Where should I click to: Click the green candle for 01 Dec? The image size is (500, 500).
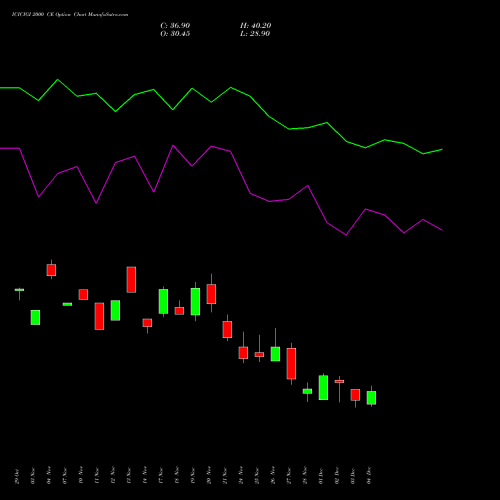[323, 388]
